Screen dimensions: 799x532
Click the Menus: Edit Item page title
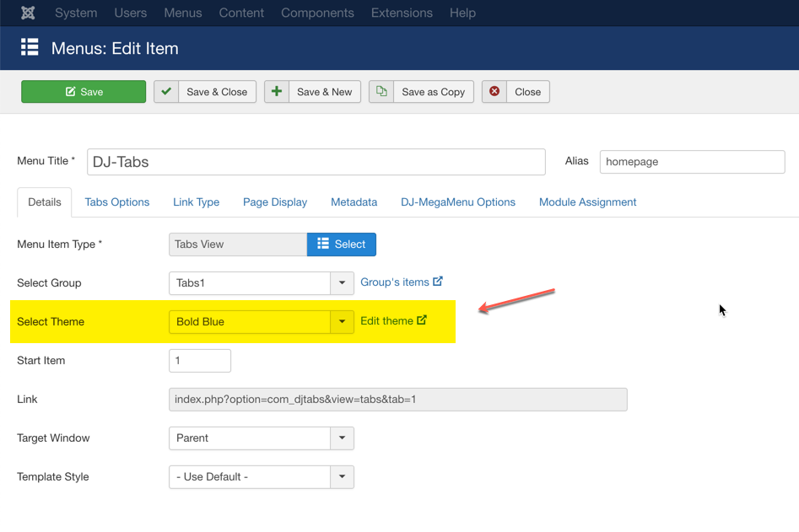(115, 48)
